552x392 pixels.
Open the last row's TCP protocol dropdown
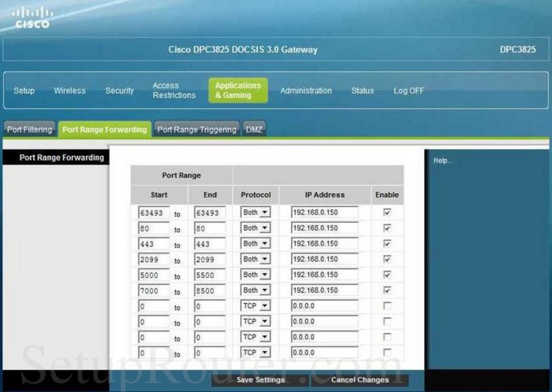(256, 352)
